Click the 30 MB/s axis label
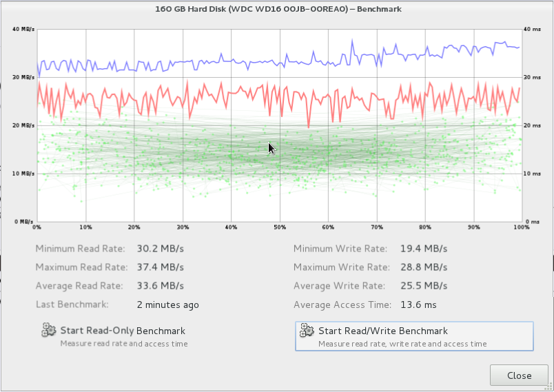Image resolution: width=554 pixels, height=392 pixels. (23, 77)
